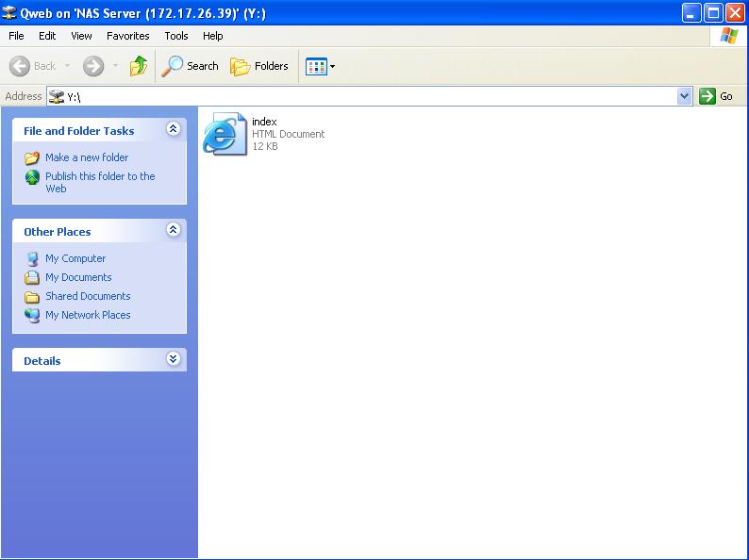Click the Forward navigation arrow
Viewport: 749px width, 560px height.
[92, 66]
